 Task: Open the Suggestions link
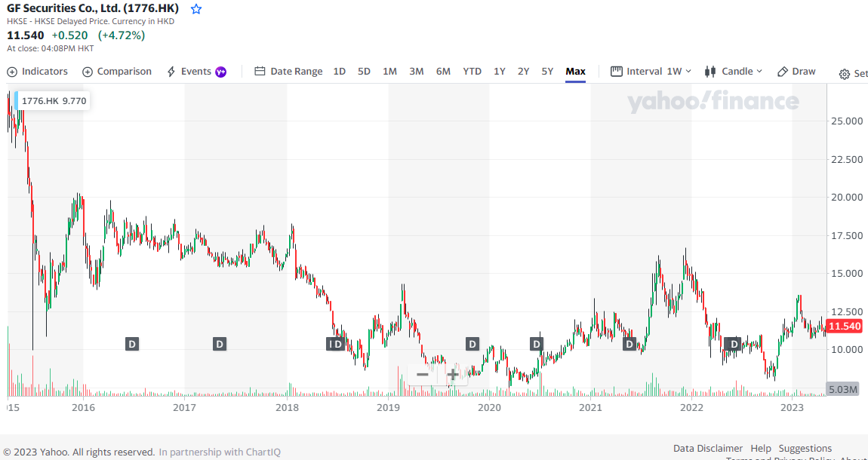(805, 449)
